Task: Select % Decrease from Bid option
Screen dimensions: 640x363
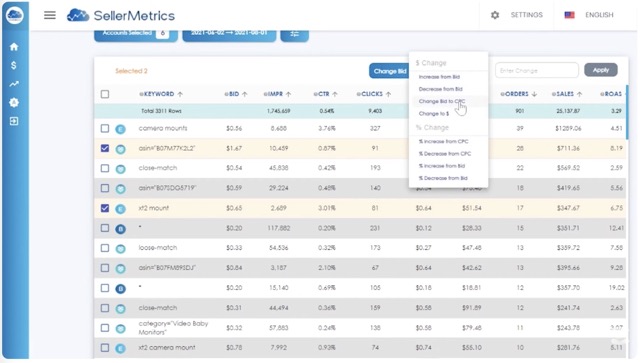Action: click(x=443, y=178)
